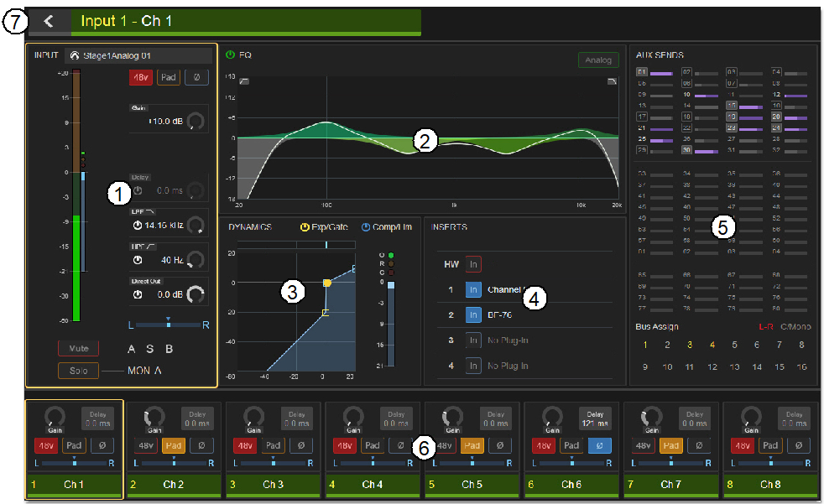824x504 pixels.
Task: Select the Ch 3 channel tab
Action: point(273,485)
